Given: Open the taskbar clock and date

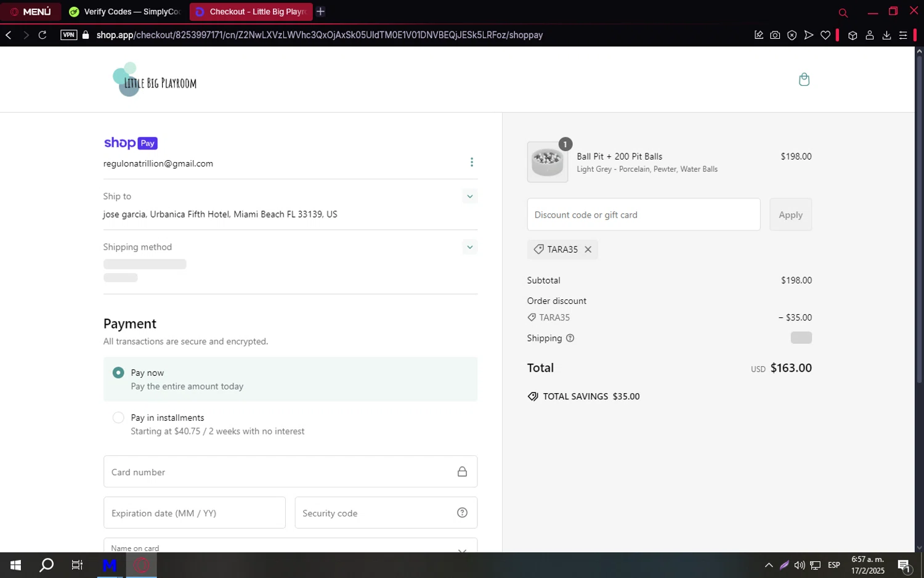Looking at the screenshot, I should 868,565.
